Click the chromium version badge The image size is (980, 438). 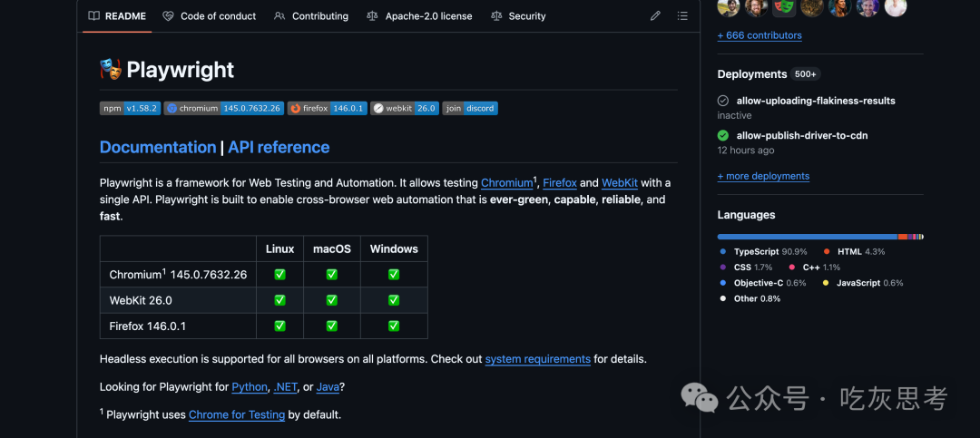[224, 108]
